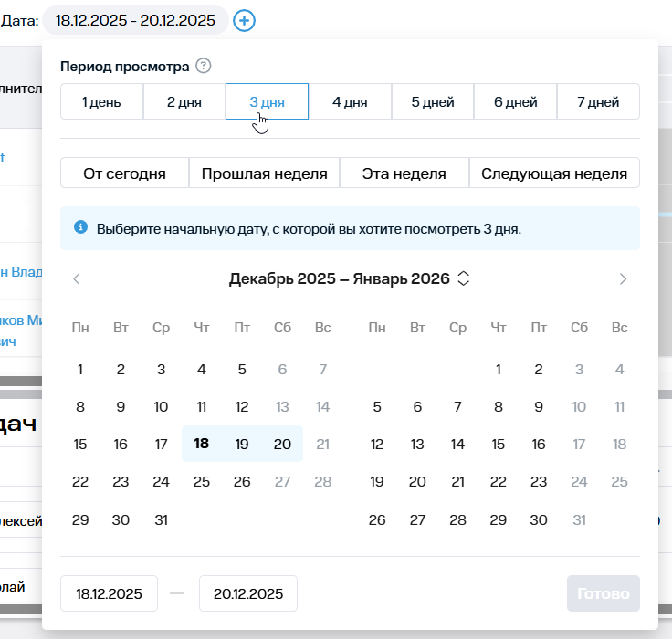This screenshot has width=672, height=639.
Task: Pick the 4 дня period option
Action: point(350,101)
